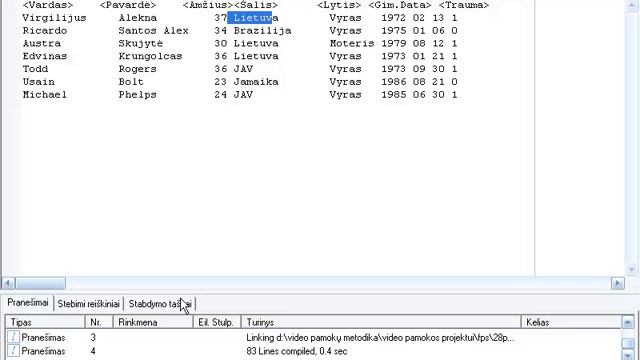The height and width of the screenshot is (360, 640).
Task: Click the header "<Trauma>"
Action: 464,5
